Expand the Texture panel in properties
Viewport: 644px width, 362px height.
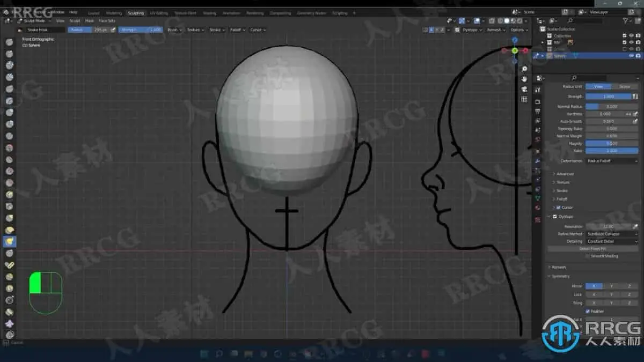pyautogui.click(x=562, y=182)
